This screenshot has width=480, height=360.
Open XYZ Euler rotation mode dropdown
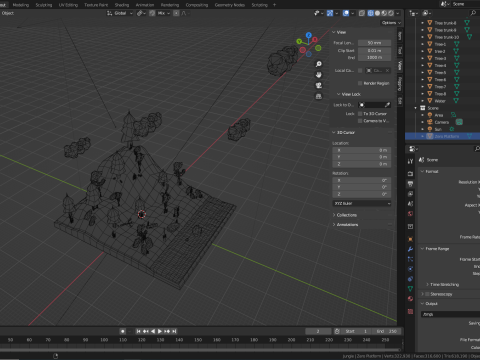362,203
